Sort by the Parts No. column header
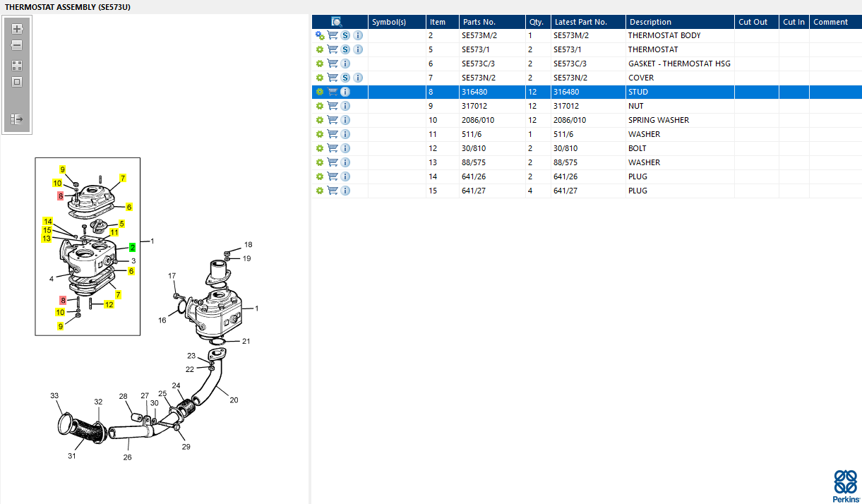862x504 pixels. click(492, 22)
